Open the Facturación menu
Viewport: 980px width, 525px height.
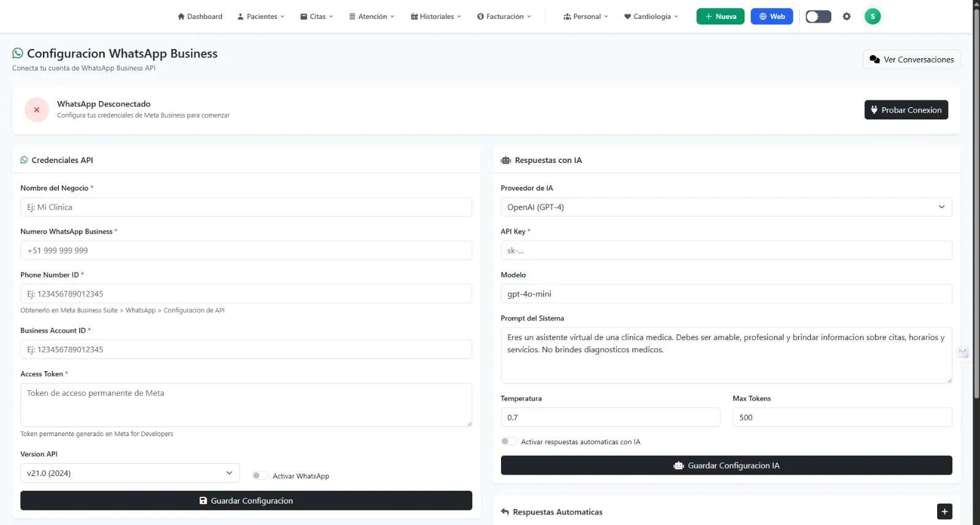(504, 17)
